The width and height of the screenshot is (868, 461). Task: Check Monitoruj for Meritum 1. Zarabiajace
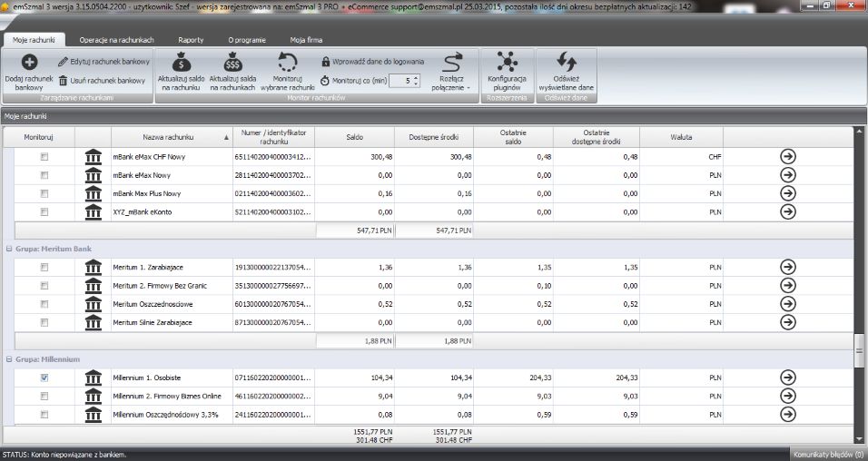pos(44,267)
